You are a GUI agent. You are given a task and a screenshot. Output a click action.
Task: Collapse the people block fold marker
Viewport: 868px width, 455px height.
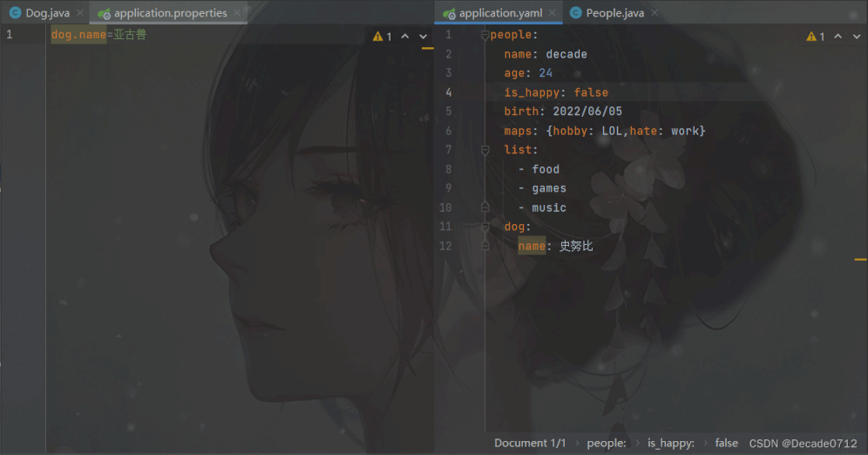click(x=485, y=35)
